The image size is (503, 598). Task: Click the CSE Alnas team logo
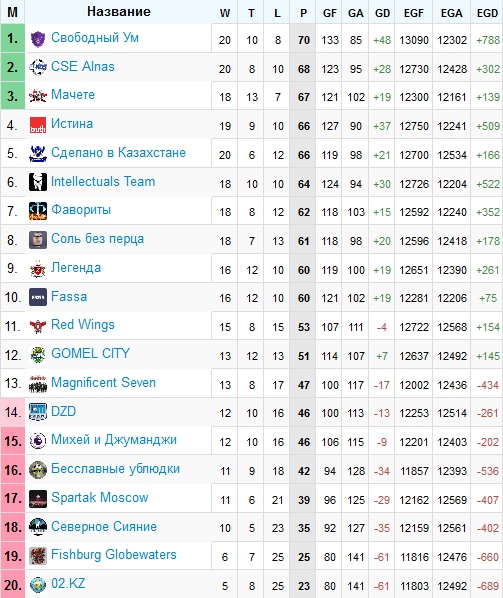coord(38,68)
